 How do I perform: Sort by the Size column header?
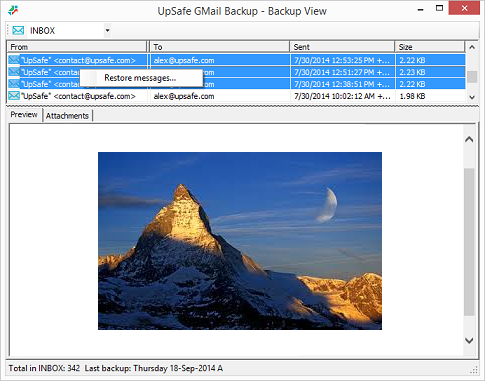[x=430, y=47]
